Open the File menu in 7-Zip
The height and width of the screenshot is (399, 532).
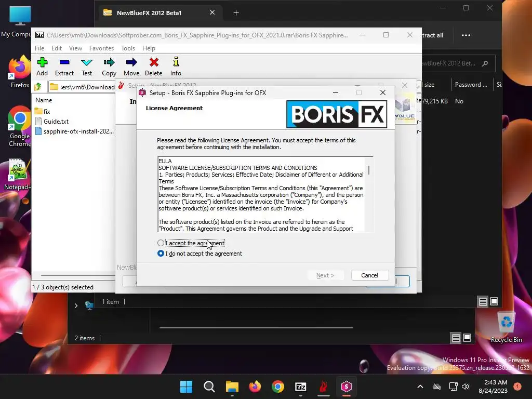coord(39,48)
